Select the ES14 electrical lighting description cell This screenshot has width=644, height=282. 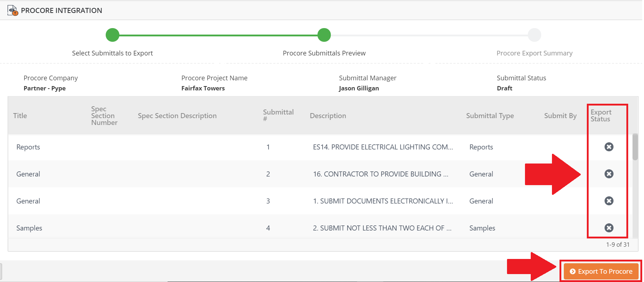(x=383, y=147)
